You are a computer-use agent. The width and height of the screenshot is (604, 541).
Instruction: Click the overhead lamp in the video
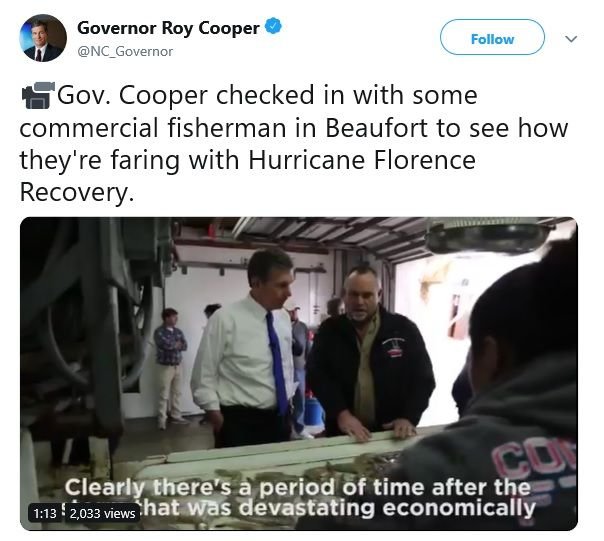[487, 236]
